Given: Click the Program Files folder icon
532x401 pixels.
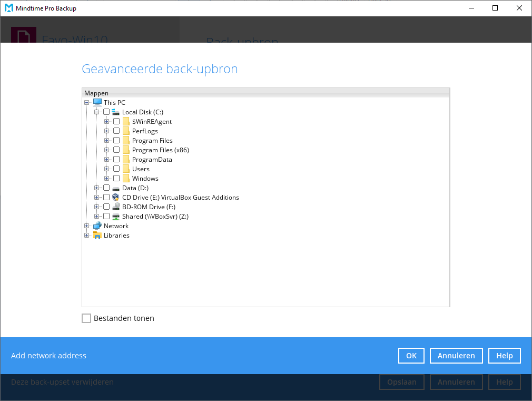Looking at the screenshot, I should (x=126, y=140).
